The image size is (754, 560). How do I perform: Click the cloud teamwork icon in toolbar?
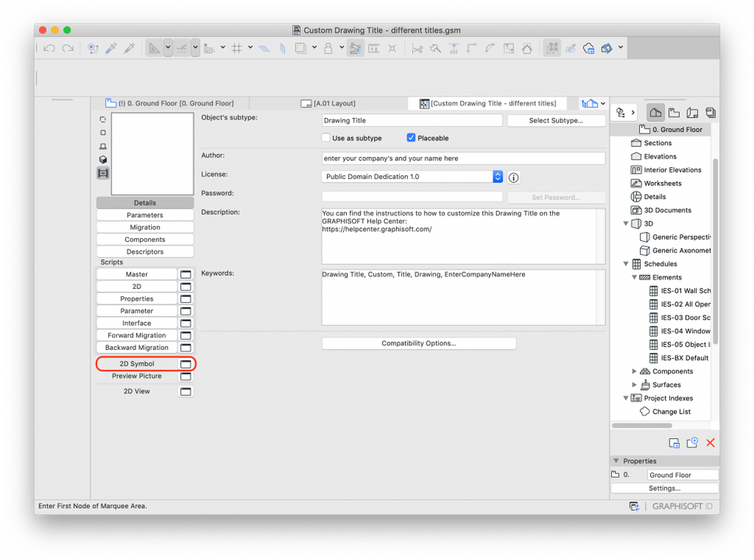click(589, 48)
